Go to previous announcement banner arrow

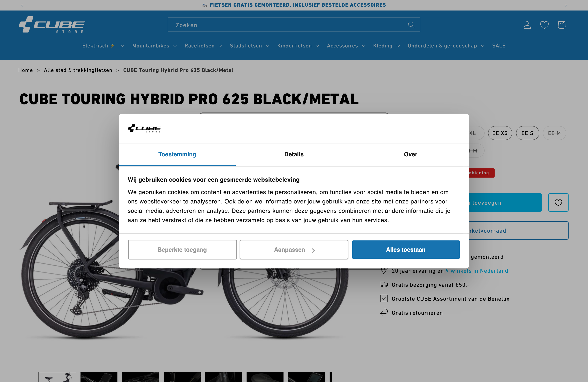click(x=22, y=5)
